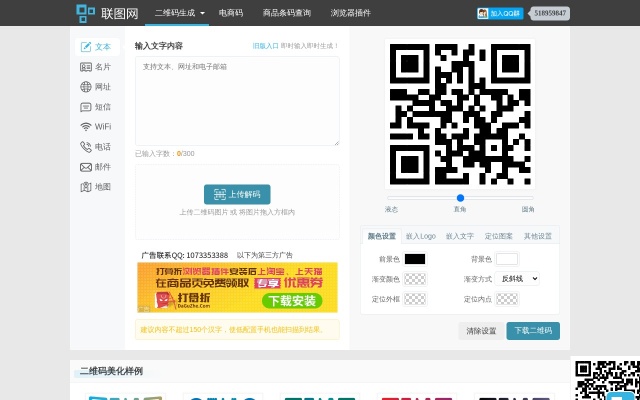Click into the 输入文字内容 text area
This screenshot has height=400, width=640.
(x=237, y=100)
